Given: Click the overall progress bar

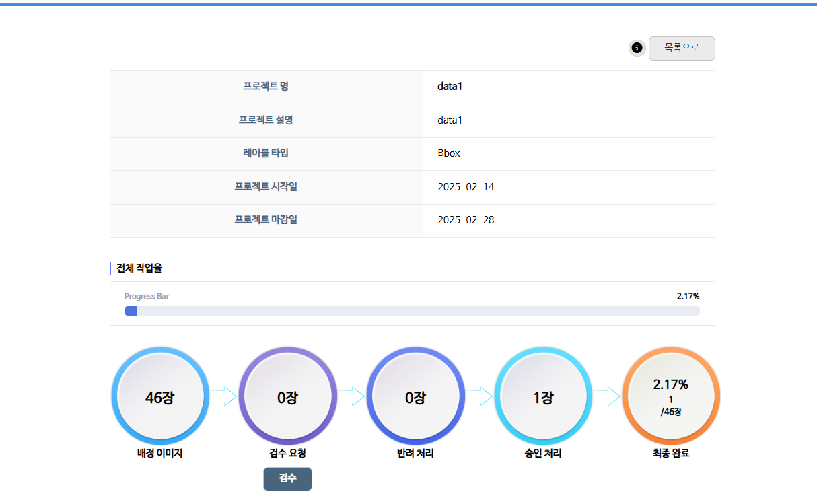Looking at the screenshot, I should click(x=412, y=311).
